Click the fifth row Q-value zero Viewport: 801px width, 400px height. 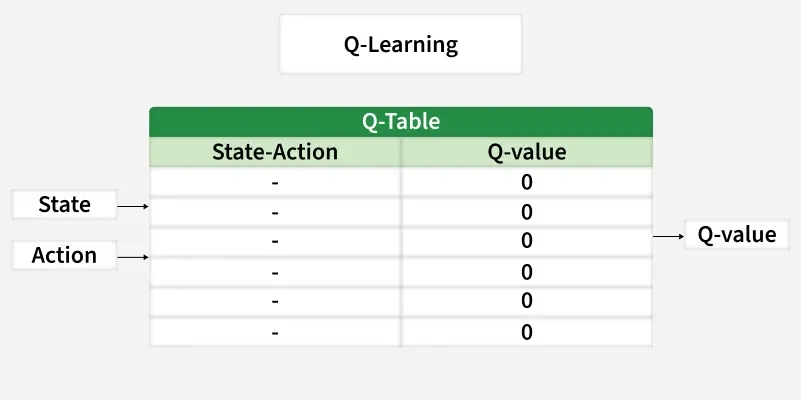pyautogui.click(x=526, y=301)
